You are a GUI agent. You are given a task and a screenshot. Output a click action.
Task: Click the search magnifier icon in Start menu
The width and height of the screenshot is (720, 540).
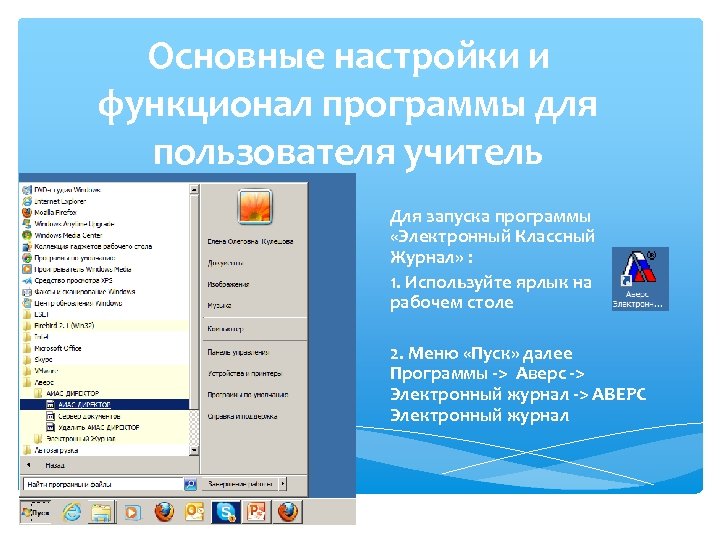[191, 484]
